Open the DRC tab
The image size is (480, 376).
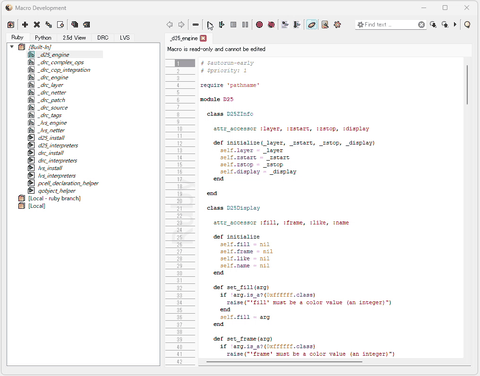(x=103, y=38)
